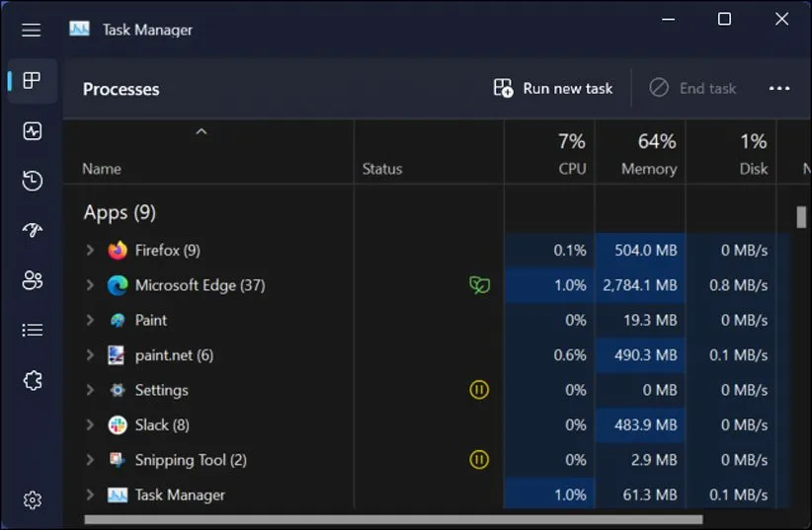Click the vertical scrollbar thumb
Image resolution: width=812 pixels, height=530 pixels.
pos(802,217)
